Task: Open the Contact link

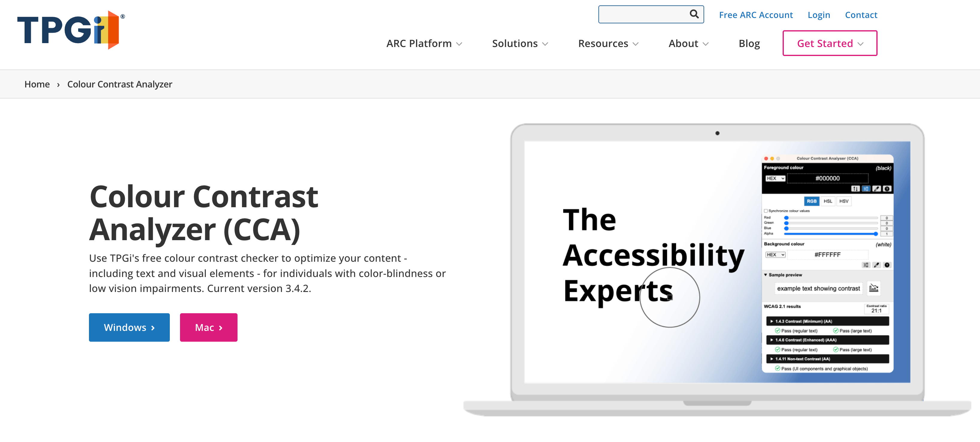Action: coord(861,15)
